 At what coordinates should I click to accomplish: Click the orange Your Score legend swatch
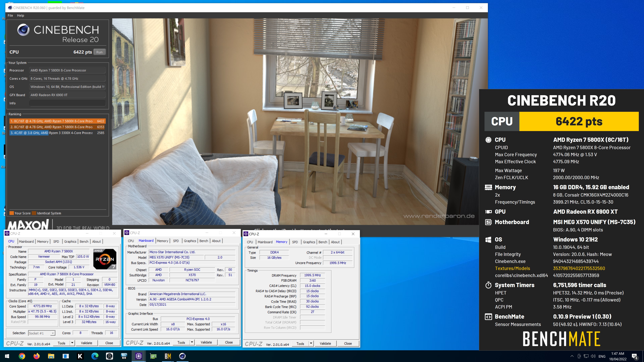click(x=12, y=213)
